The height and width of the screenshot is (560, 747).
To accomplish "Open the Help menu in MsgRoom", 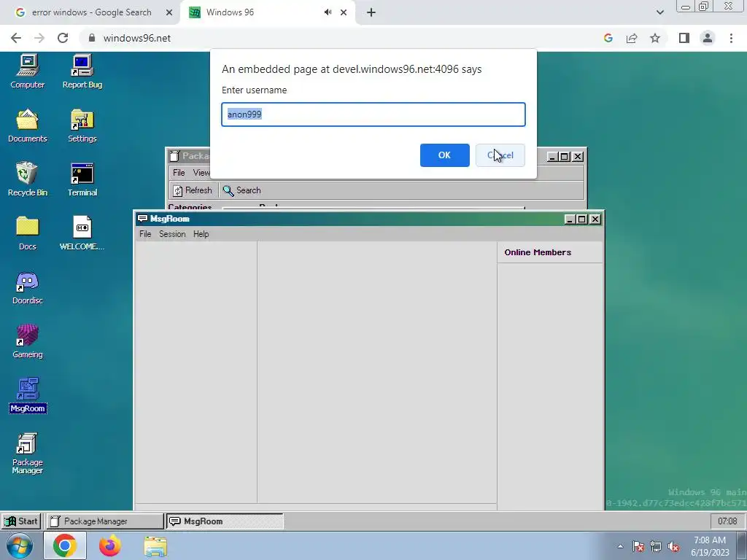I will pyautogui.click(x=201, y=234).
